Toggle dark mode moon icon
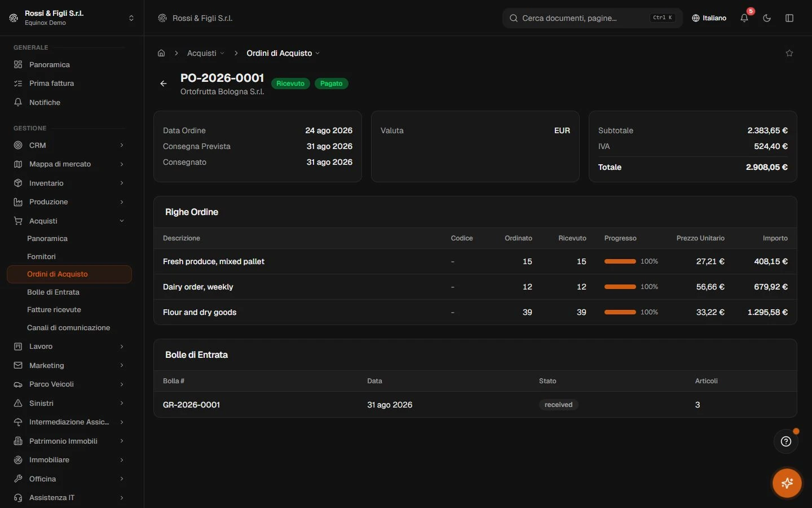The width and height of the screenshot is (812, 508). (x=767, y=18)
